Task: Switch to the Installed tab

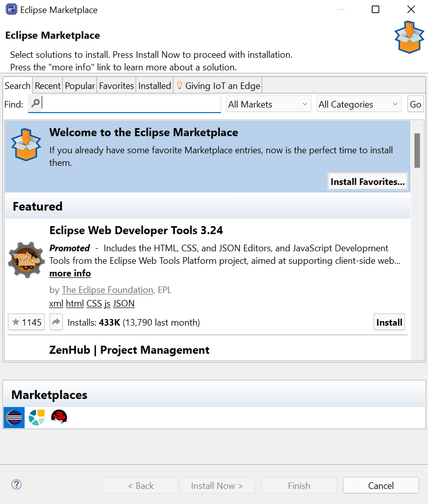Action: 155,86
